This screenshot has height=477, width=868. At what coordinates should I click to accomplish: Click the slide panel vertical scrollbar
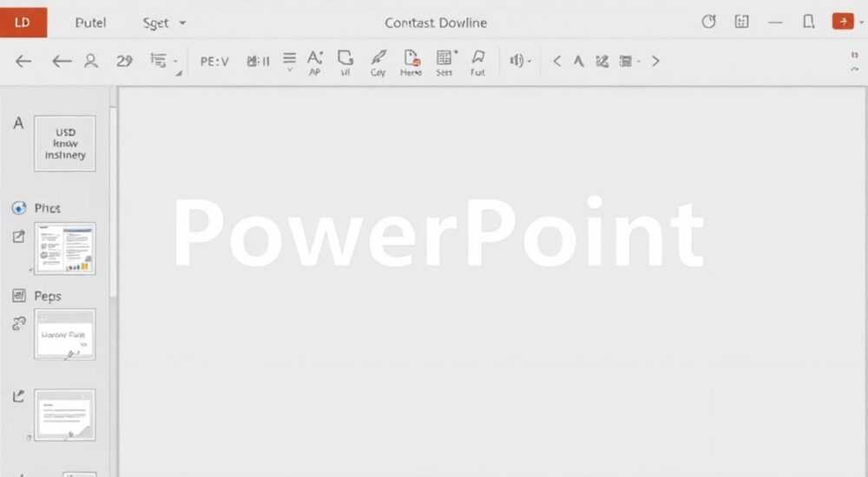pos(113,202)
